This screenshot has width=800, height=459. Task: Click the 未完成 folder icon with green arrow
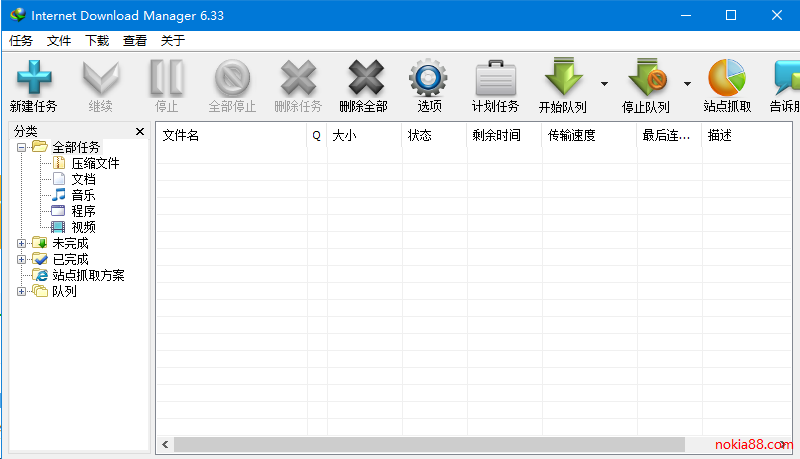[40, 242]
